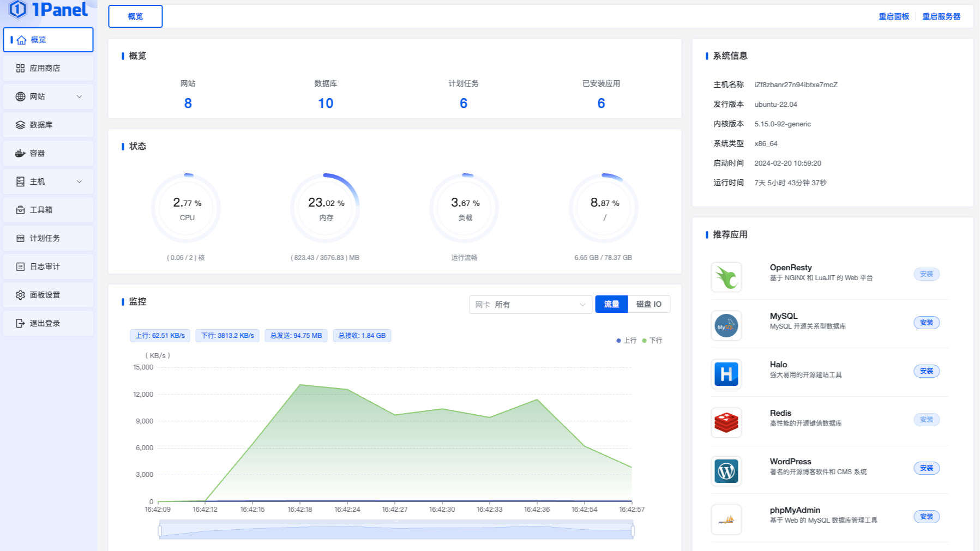
Task: Switch monitor chart to 流量
Action: tap(611, 304)
